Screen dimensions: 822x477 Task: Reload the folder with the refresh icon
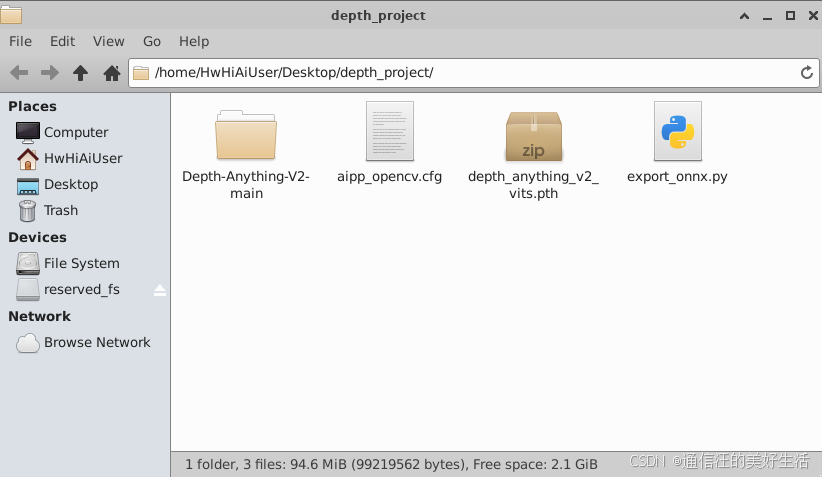click(x=807, y=73)
